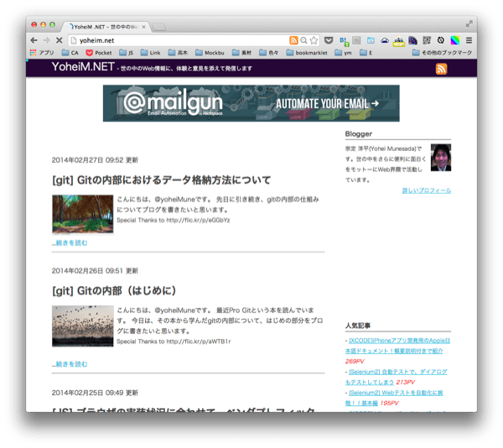The width and height of the screenshot is (503, 448).
Task: Click the 195PV view count
Action: pos(390,403)
